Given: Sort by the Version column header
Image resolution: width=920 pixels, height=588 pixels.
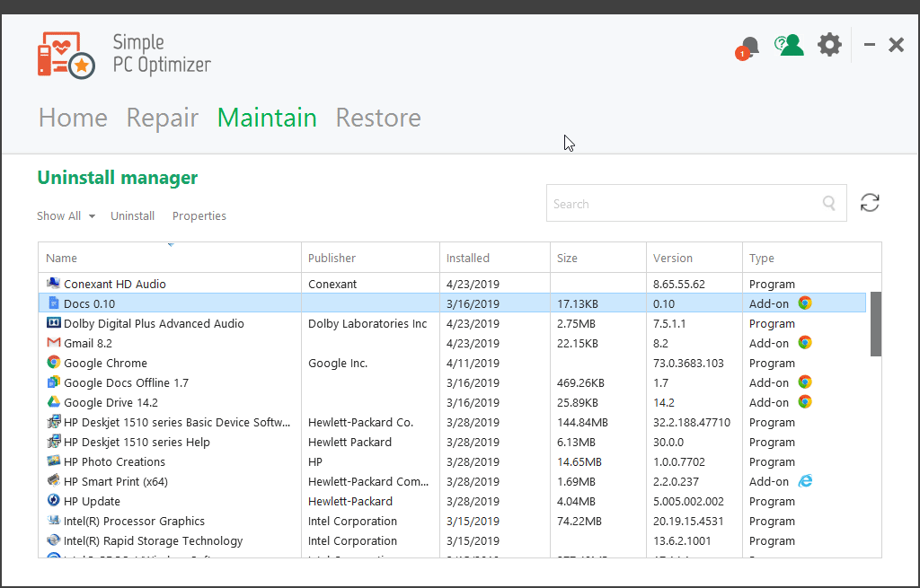Looking at the screenshot, I should coord(694,258).
